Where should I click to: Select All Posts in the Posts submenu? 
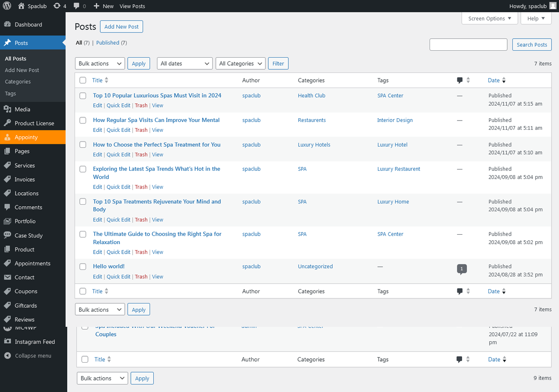click(15, 59)
